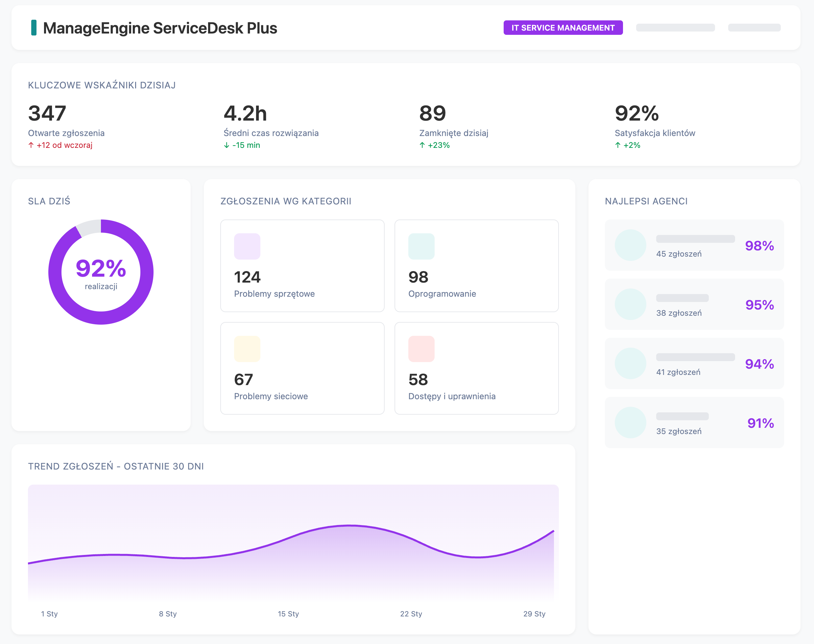
Task: Open the Dostępy i uprawnienia card
Action: [x=476, y=368]
